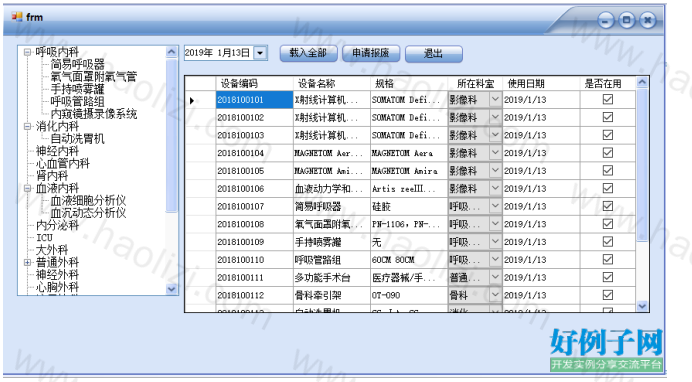
Task: Uncheck 是否在用 for row 2018100104
Action: 608,153
